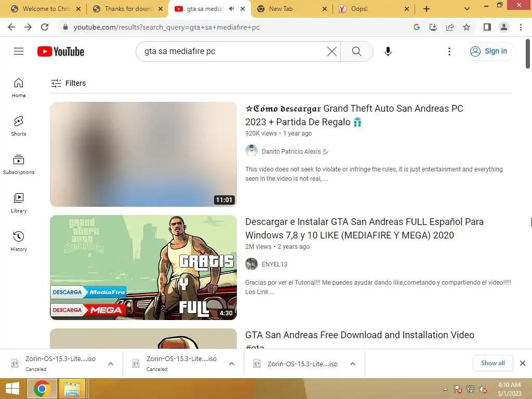Click Chrome in the taskbar
532x399 pixels.
[x=42, y=389]
